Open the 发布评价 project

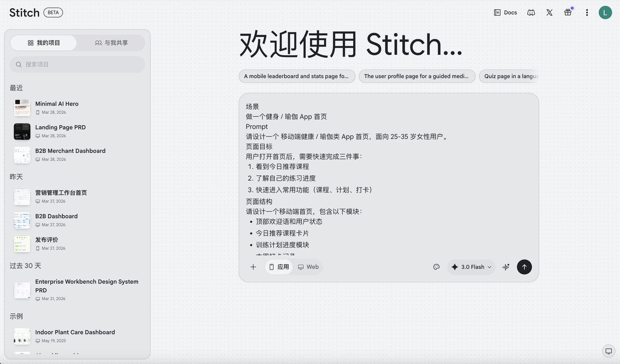coord(77,243)
